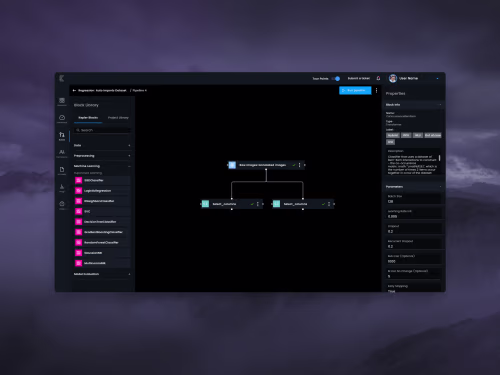Click the app logo in top-left corner
The height and width of the screenshot is (375, 500).
62,78
